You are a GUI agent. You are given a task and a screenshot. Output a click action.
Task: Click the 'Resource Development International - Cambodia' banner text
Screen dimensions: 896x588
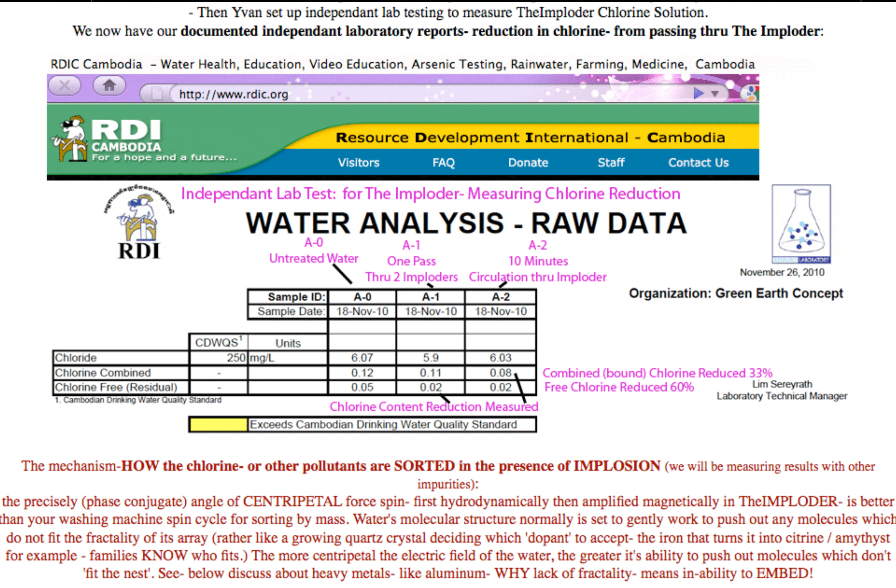click(530, 138)
